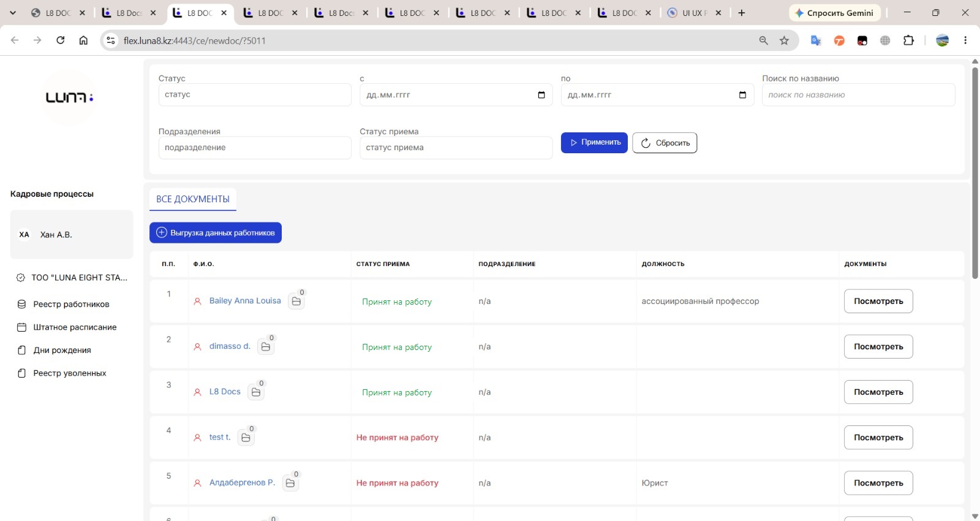Image resolution: width=980 pixels, height=521 pixels.
Task: Select ТОО "LUNA EIGHT STA..." company item
Action: click(x=72, y=278)
